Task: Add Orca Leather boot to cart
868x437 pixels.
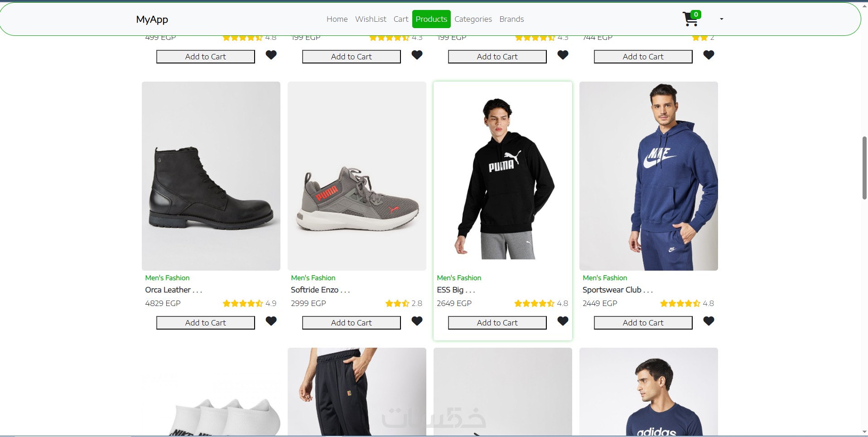Action: click(206, 323)
